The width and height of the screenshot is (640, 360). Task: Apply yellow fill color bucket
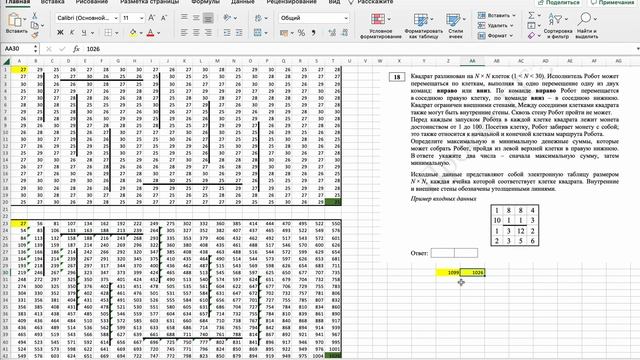[x=133, y=33]
